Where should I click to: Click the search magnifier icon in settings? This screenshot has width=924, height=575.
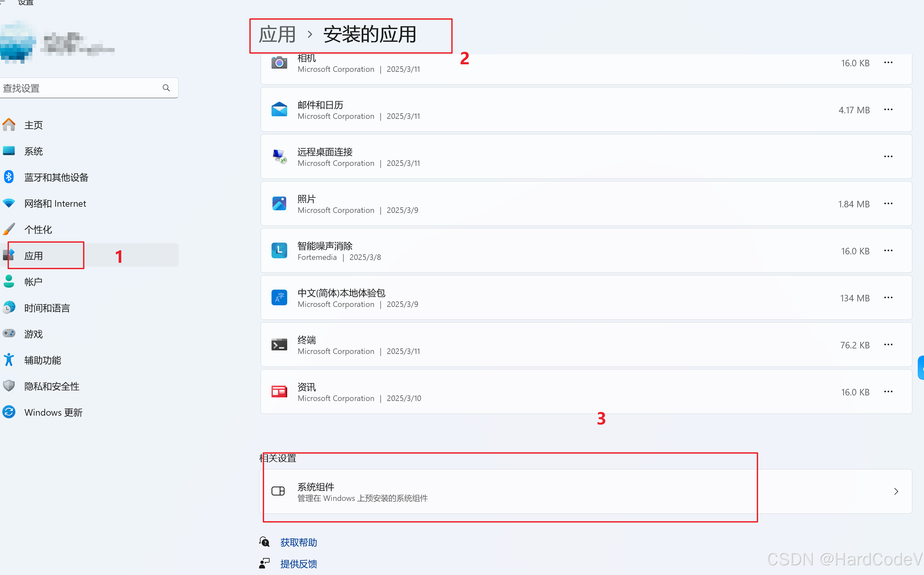pyautogui.click(x=166, y=88)
